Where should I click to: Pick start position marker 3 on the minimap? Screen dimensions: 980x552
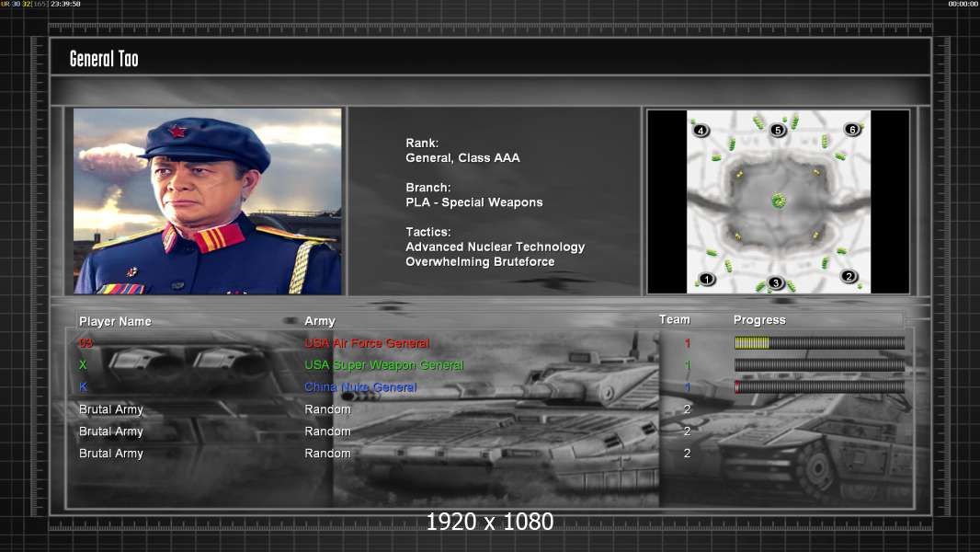pos(776,282)
